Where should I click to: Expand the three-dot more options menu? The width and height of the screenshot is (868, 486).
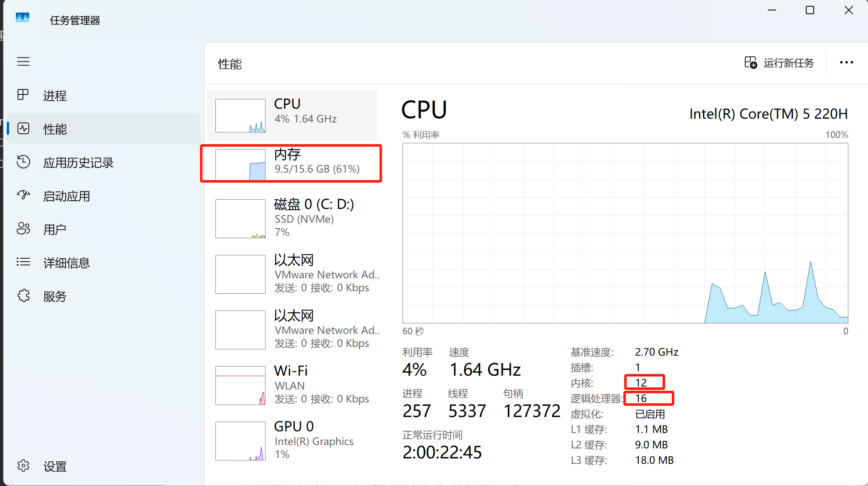pyautogui.click(x=846, y=63)
